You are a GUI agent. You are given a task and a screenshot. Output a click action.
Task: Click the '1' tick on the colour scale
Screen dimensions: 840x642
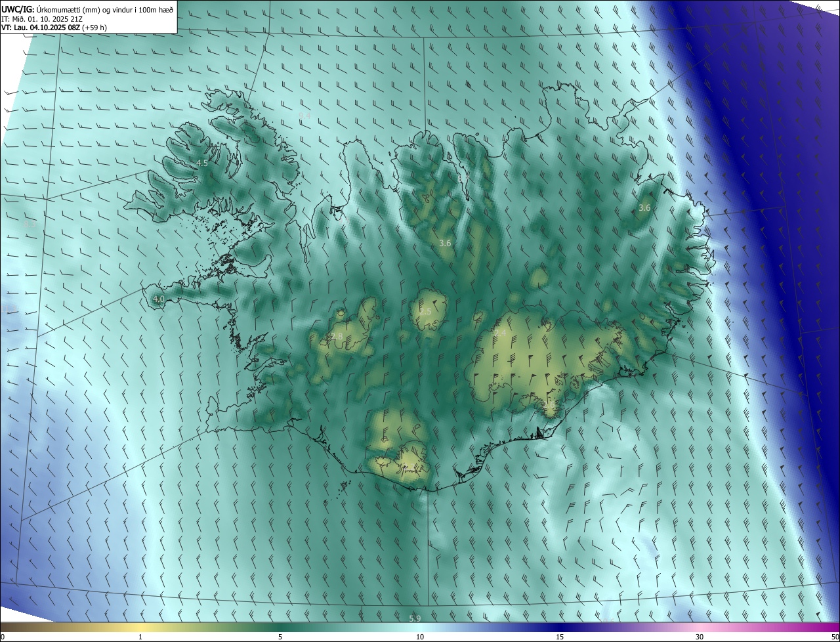[140, 637]
